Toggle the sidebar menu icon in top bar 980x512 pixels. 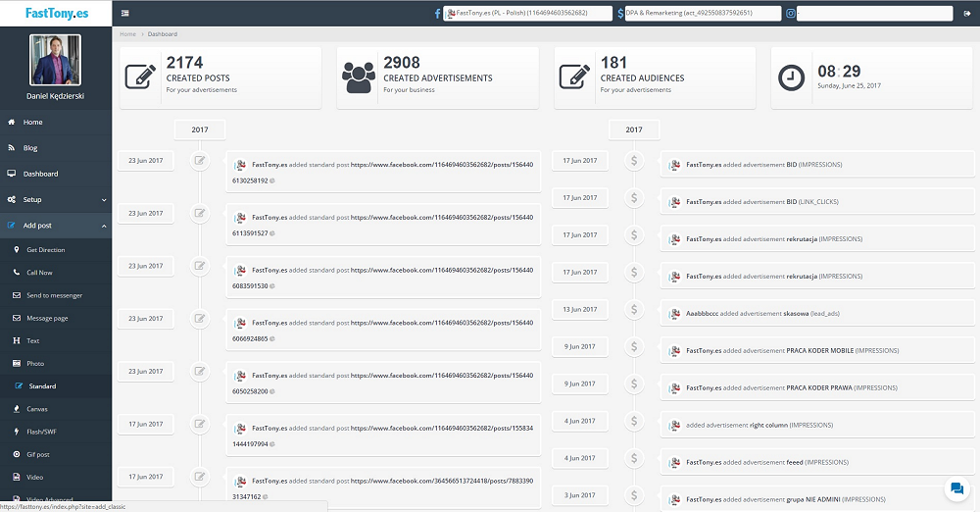coord(125,13)
